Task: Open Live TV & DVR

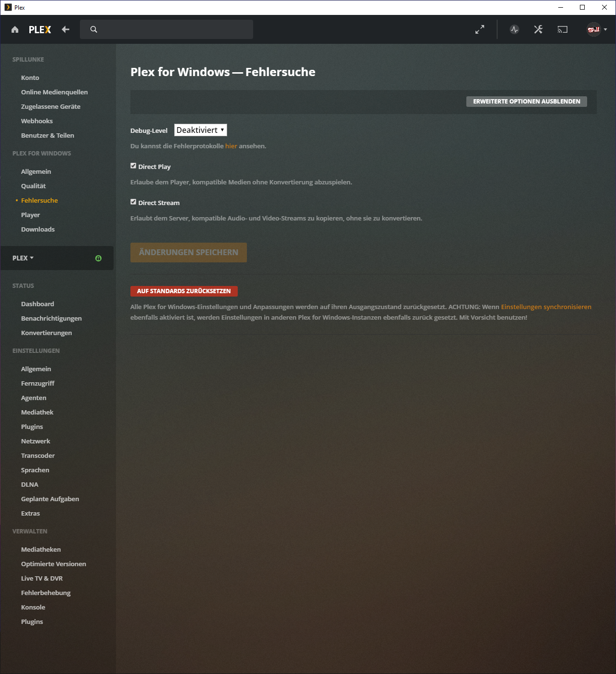Action: coord(42,578)
